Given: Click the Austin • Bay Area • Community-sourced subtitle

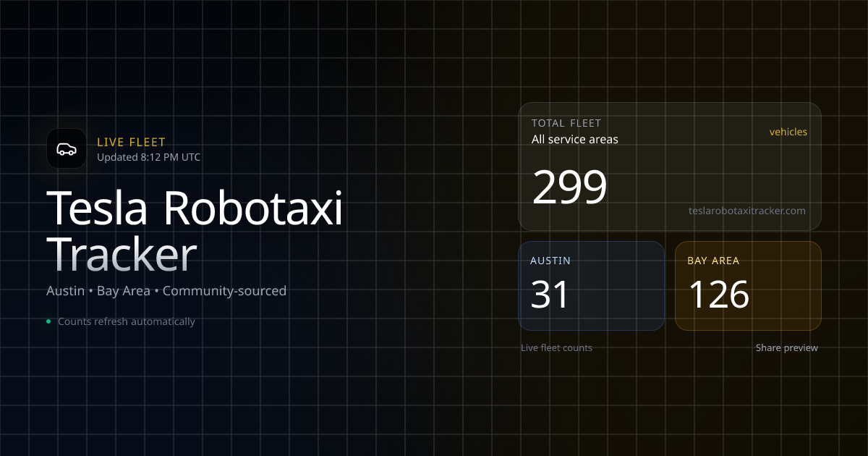Looking at the screenshot, I should tap(166, 291).
